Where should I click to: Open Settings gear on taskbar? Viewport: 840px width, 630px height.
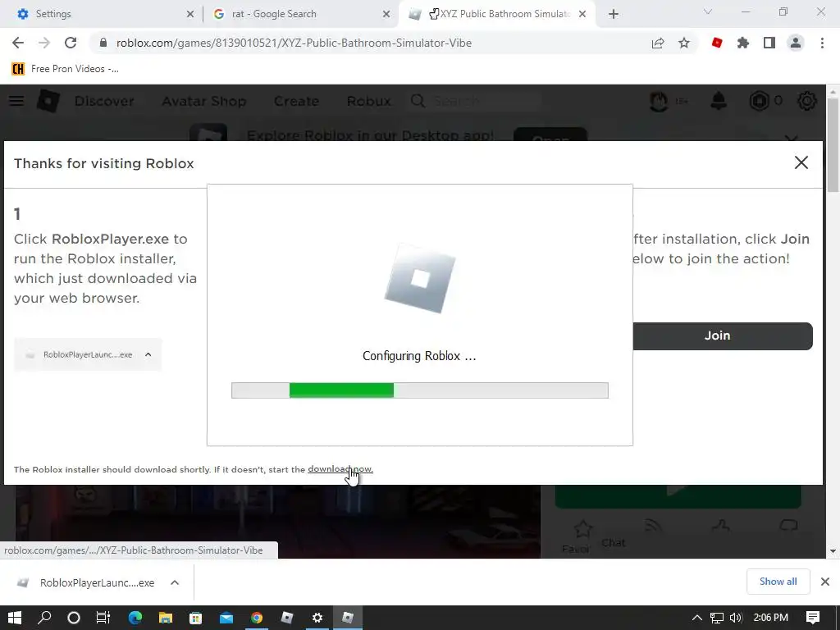tap(317, 618)
